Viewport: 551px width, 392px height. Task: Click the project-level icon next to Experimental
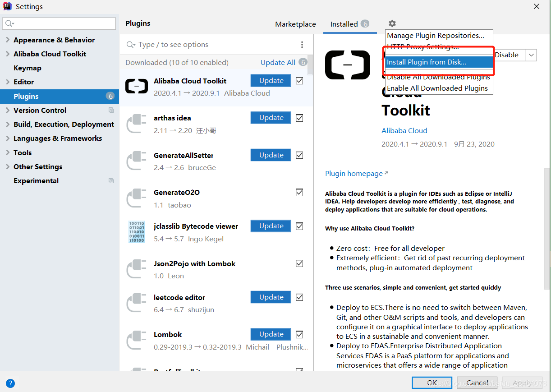(111, 180)
